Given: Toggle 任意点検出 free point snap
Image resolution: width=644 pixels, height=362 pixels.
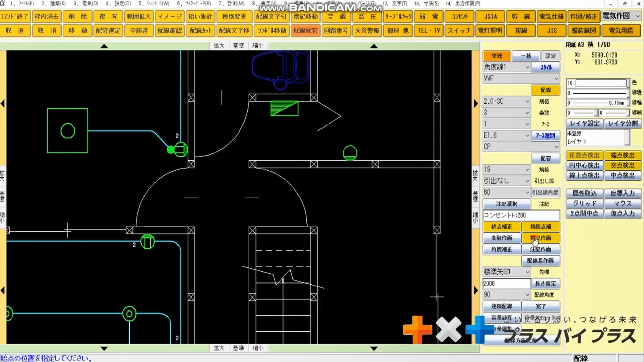Looking at the screenshot, I should [x=584, y=155].
